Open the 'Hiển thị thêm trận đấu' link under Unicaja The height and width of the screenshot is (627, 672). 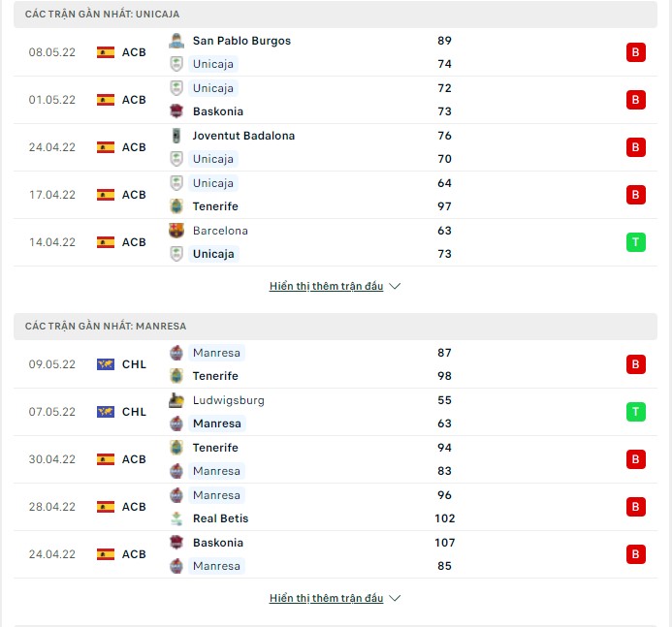point(326,286)
